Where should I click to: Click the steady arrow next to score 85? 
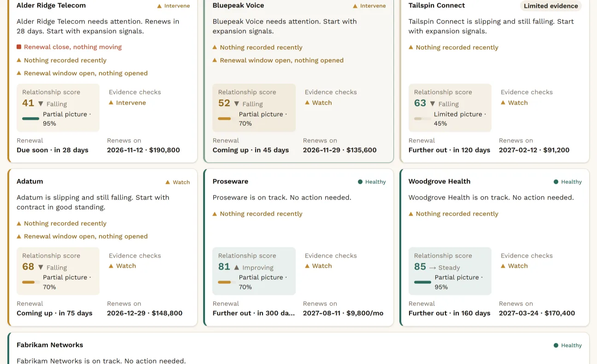[433, 267]
